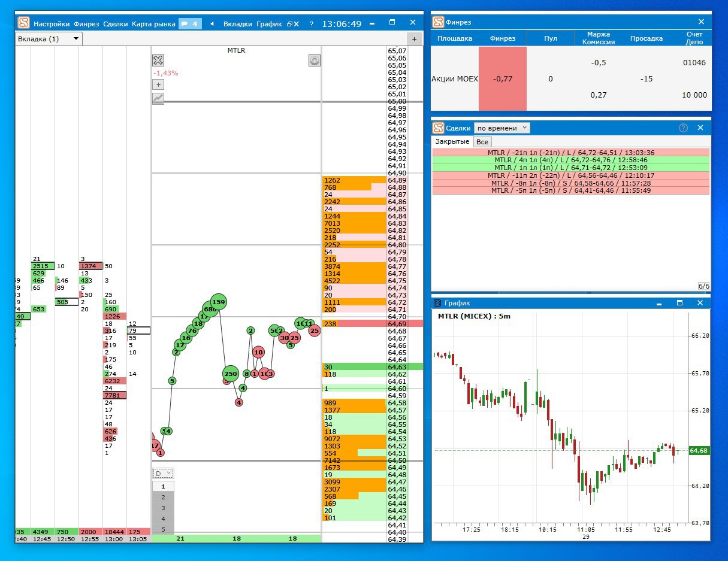Screen dimensions: 728x561
Task: Open MTLR panel gear settings
Action: pyautogui.click(x=315, y=60)
